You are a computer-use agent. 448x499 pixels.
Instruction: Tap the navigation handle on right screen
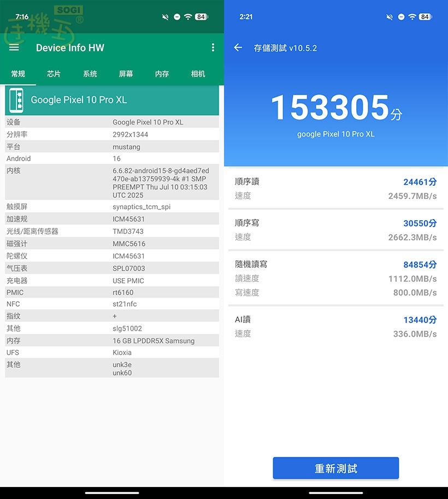(x=336, y=493)
